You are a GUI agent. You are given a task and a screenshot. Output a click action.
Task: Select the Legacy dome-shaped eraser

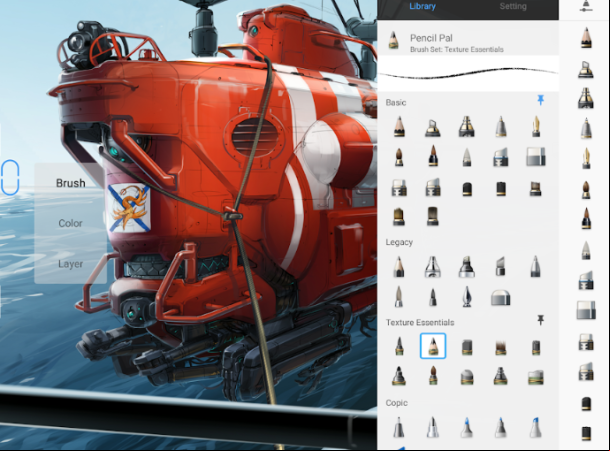pyautogui.click(x=501, y=298)
